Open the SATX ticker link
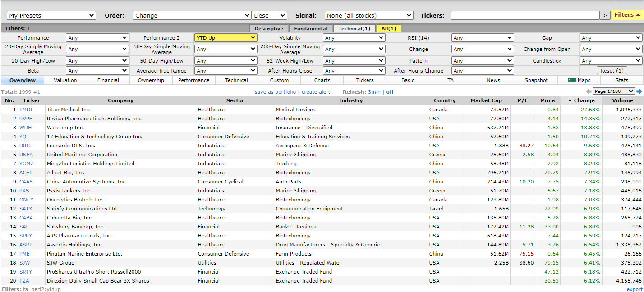Image resolution: width=644 pixels, height=292 pixels. pos(26,209)
